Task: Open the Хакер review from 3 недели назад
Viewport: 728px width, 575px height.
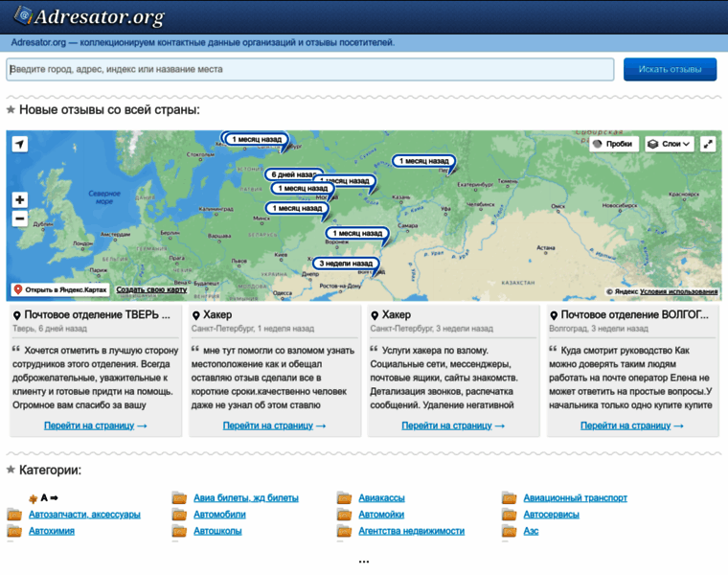Action: point(396,315)
